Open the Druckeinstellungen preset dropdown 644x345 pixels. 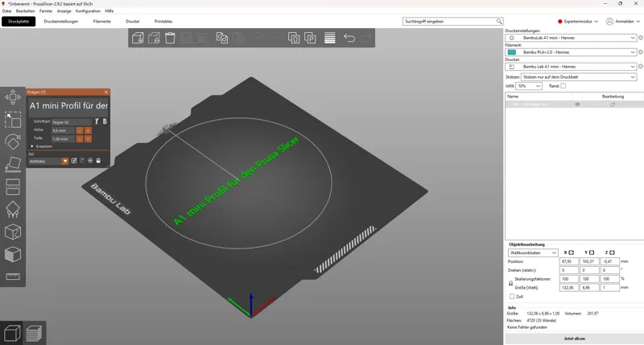(571, 38)
